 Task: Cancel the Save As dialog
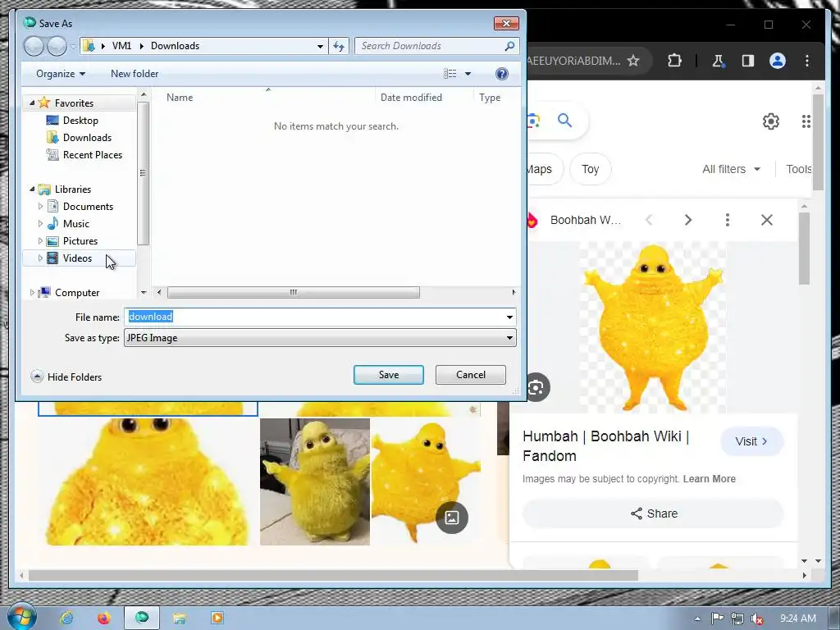point(470,375)
